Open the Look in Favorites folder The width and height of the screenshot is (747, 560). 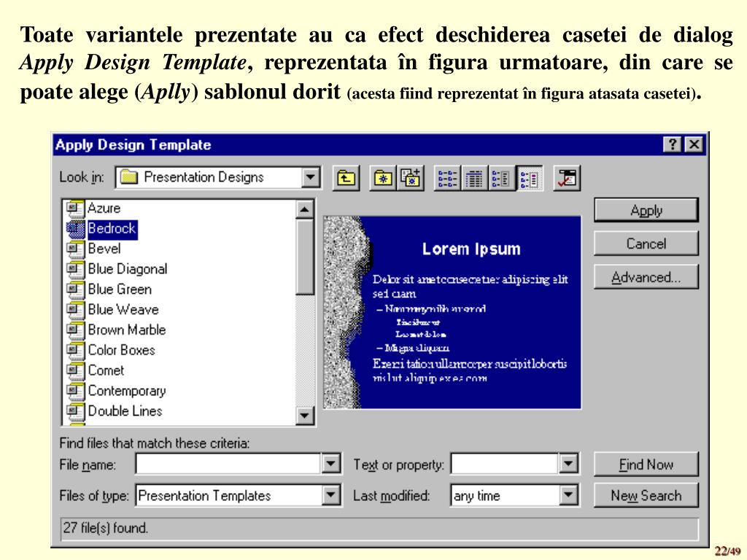click(x=382, y=178)
